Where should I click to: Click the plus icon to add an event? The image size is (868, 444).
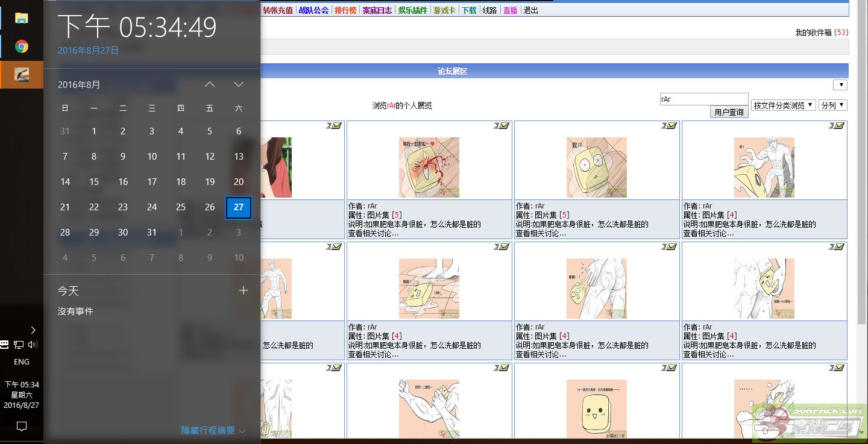[244, 290]
